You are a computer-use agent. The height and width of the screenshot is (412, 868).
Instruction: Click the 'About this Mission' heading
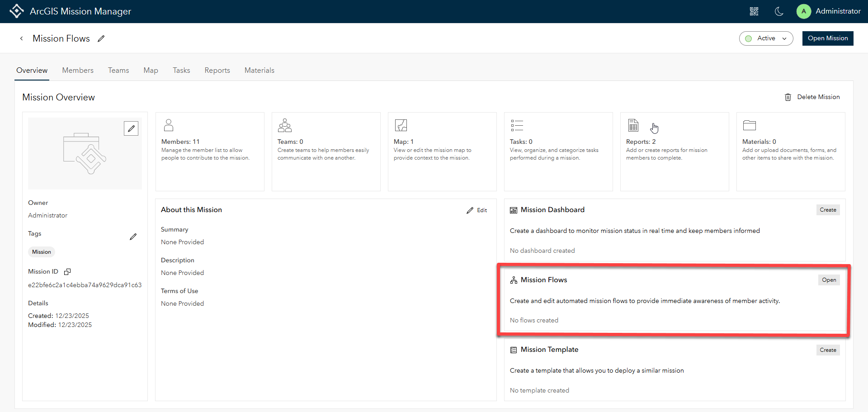191,210
